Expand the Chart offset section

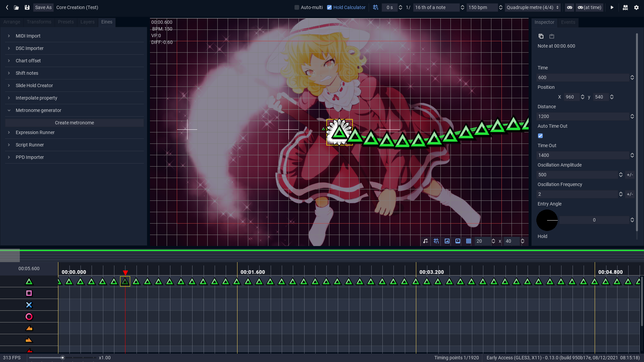[74, 61]
